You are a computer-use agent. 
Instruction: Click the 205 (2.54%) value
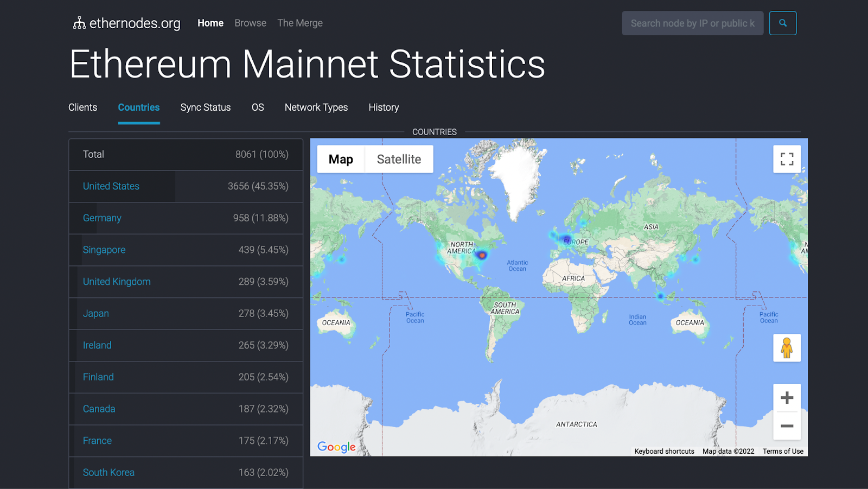click(x=264, y=377)
